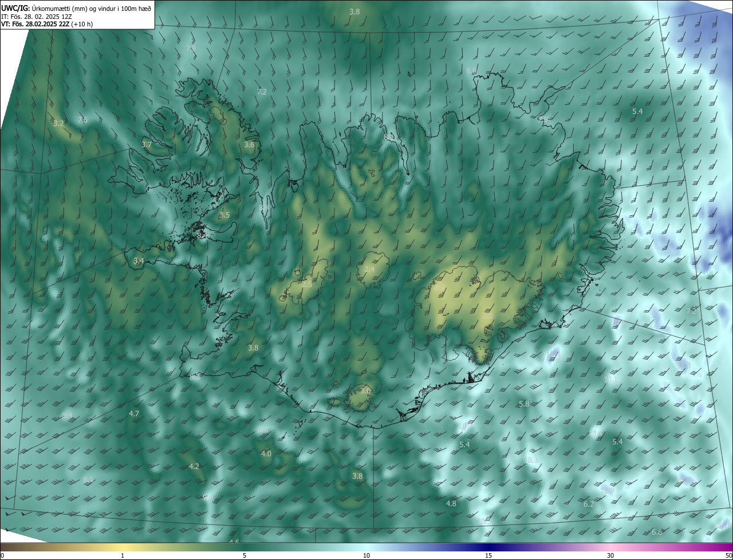Click the 4.2 value label

coord(194,466)
